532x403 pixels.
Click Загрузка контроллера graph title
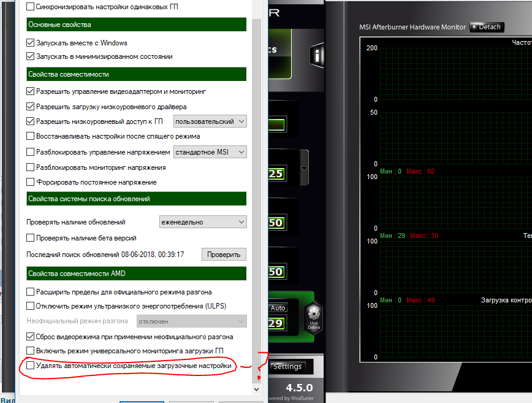pos(506,300)
